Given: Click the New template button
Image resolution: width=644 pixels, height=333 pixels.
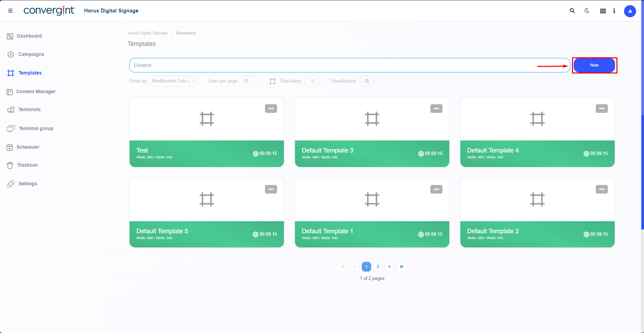Looking at the screenshot, I should click(x=594, y=65).
